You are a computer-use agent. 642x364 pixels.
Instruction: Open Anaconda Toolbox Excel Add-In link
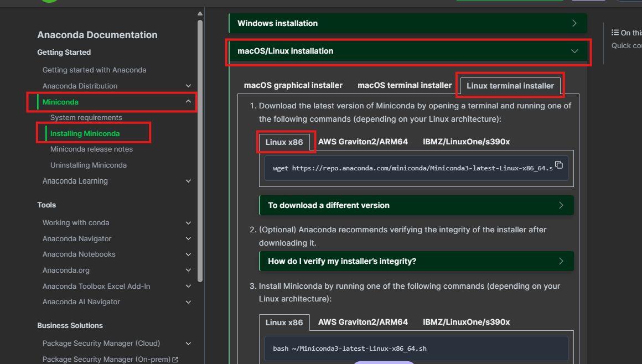(96, 286)
